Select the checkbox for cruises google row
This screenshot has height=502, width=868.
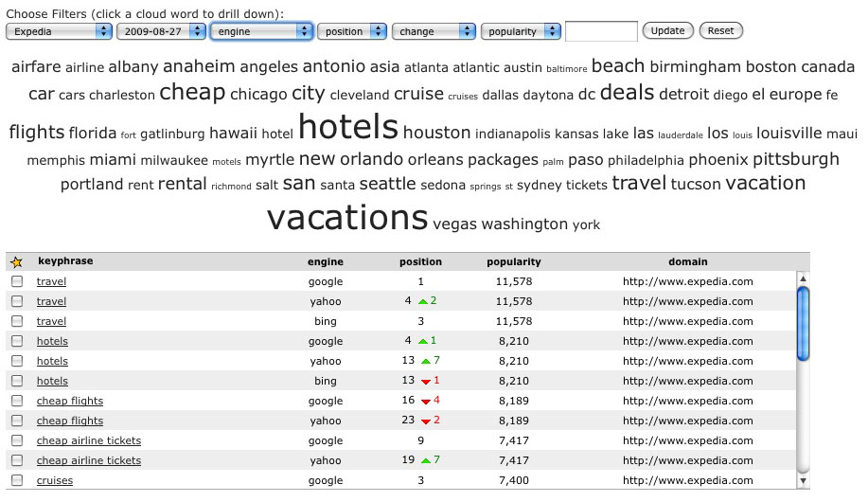[x=17, y=480]
